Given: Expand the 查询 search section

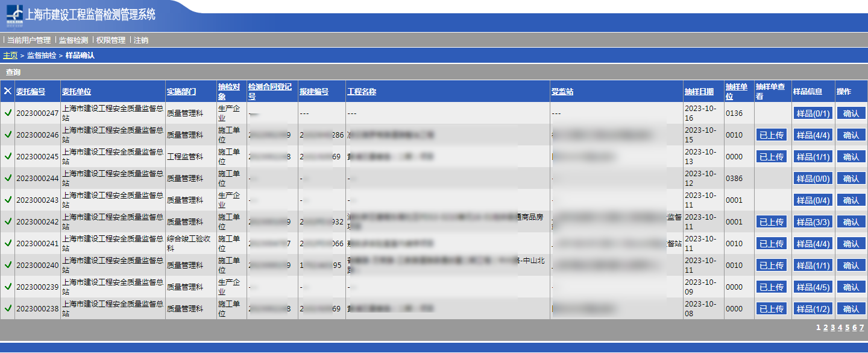Looking at the screenshot, I should [13, 72].
